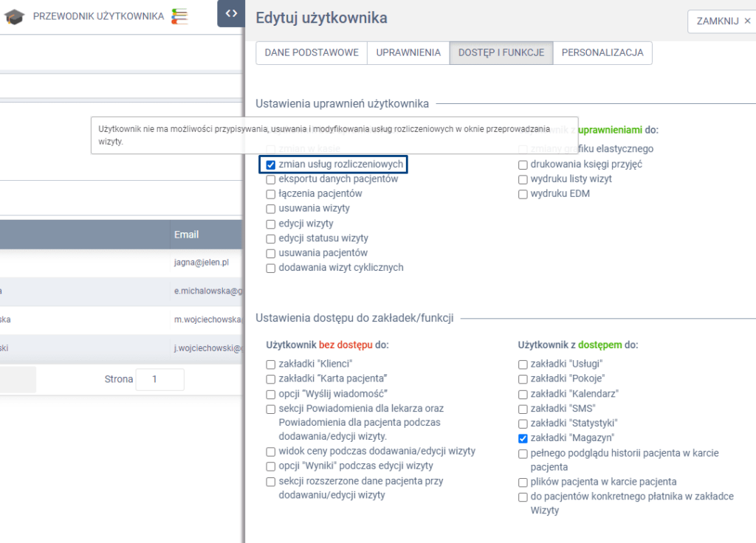
Task: Tick zakładki "Klienci" no-access checkbox
Action: click(x=271, y=364)
